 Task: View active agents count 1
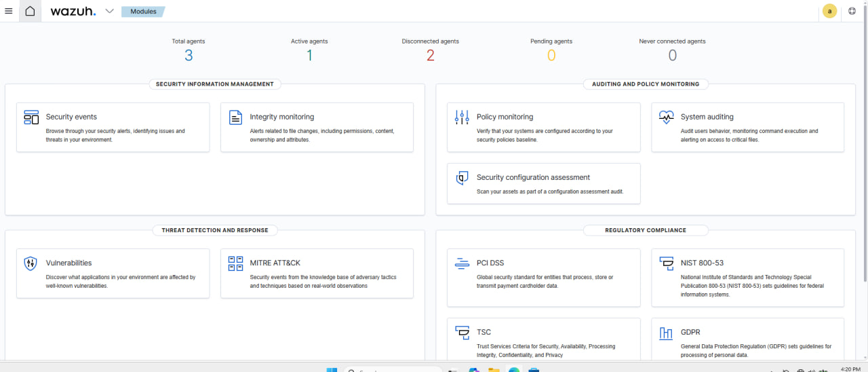pos(309,56)
